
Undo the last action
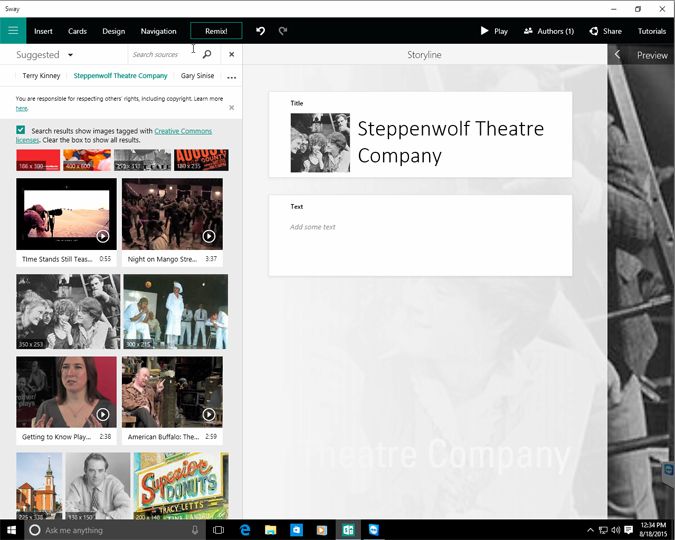(260, 31)
